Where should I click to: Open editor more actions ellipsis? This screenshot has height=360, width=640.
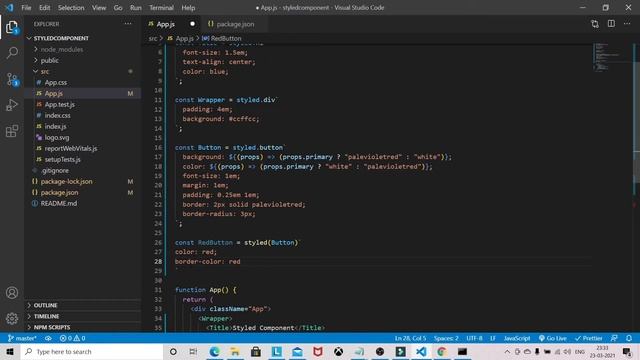click(627, 24)
